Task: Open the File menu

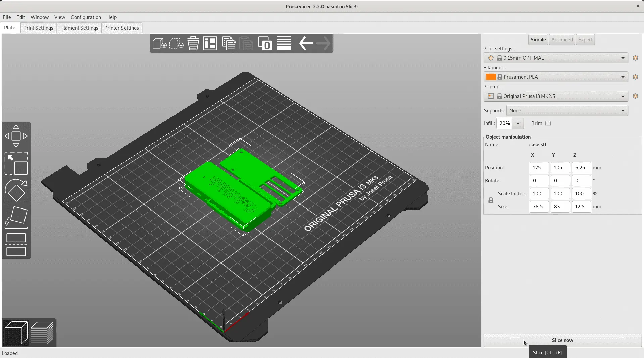Action: [x=7, y=17]
